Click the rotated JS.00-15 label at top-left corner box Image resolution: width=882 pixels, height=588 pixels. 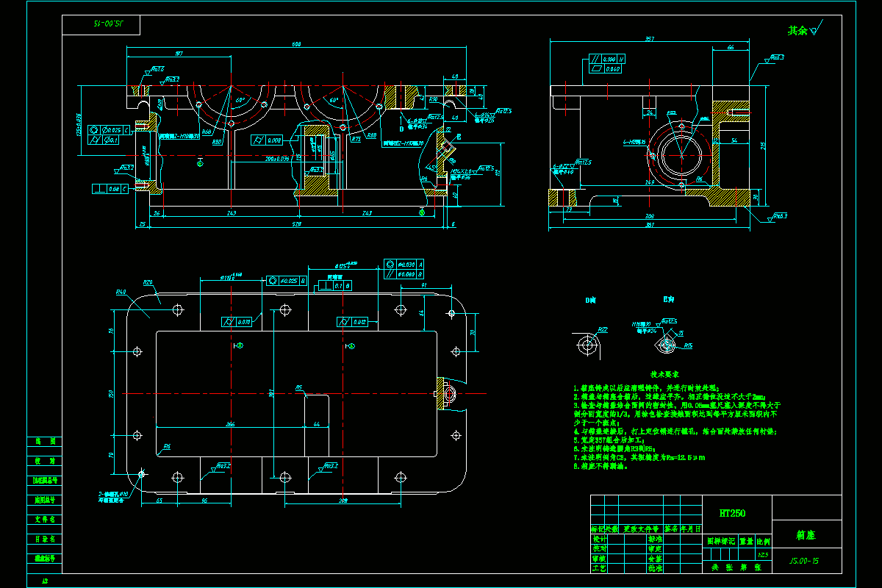[x=107, y=24]
